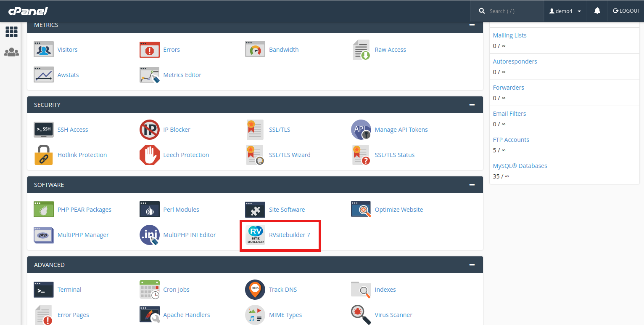Click the Mailing Lists statistics link
644x325 pixels.
509,35
